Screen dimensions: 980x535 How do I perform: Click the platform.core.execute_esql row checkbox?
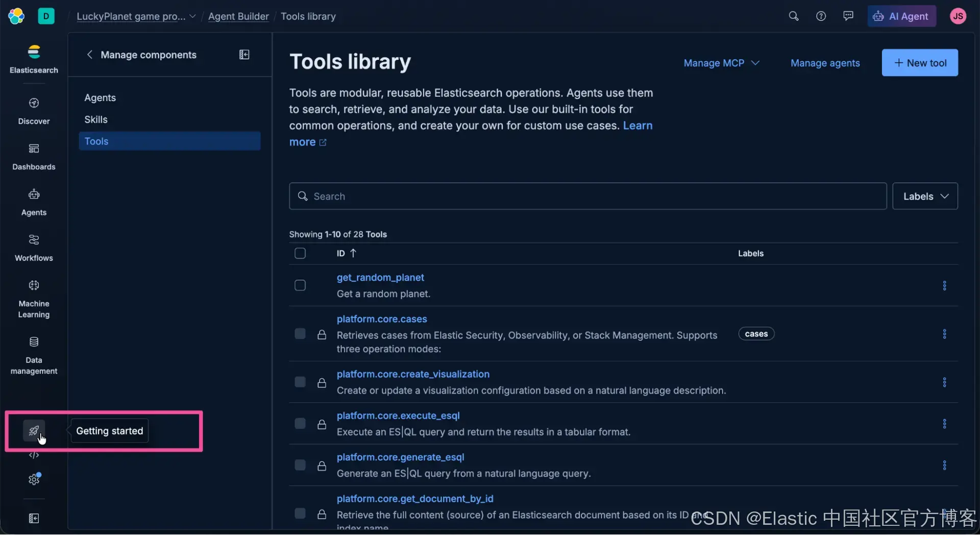tap(300, 424)
